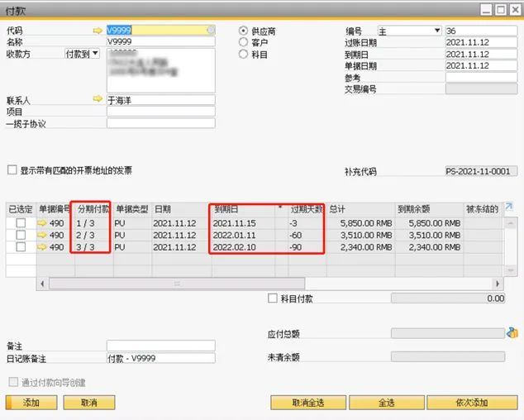Click the 备注 input field
The image size is (524, 420).
(160, 346)
